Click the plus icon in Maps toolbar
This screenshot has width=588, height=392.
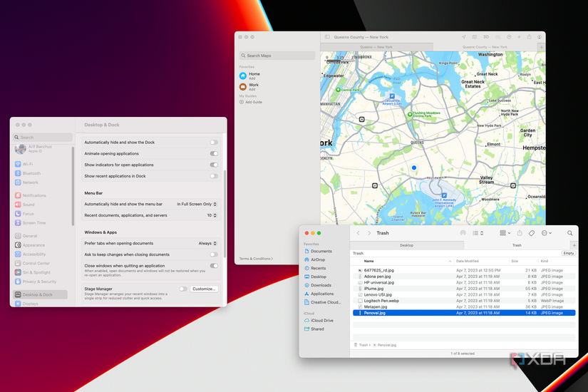519,37
